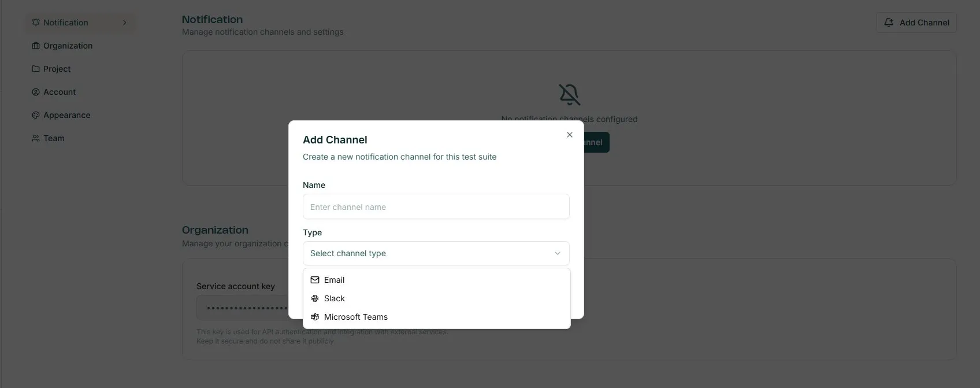
Task: Click the Team people icon in sidebar
Action: (x=36, y=138)
